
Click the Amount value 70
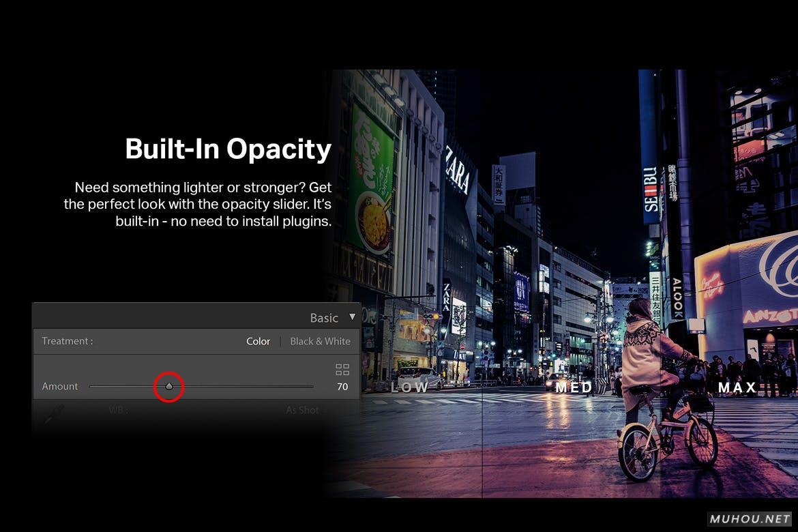point(342,387)
